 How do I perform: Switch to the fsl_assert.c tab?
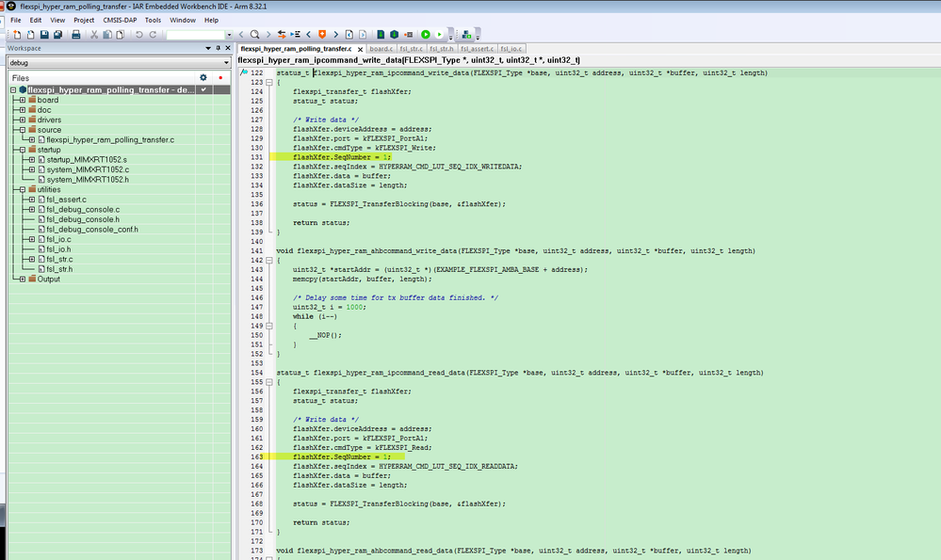click(478, 49)
